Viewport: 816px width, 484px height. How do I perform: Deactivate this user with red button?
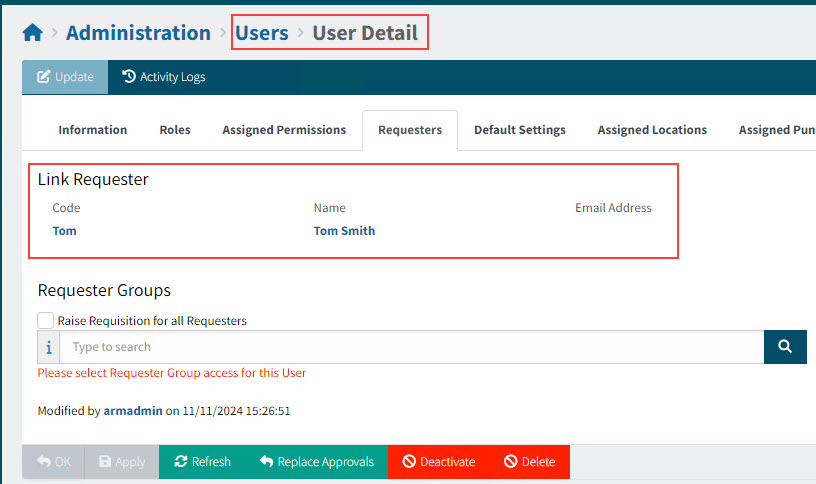[x=438, y=462]
